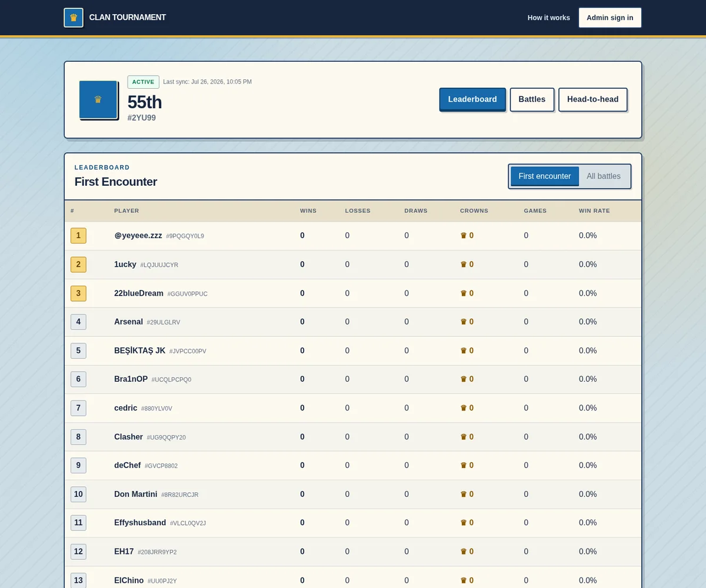Select player 1ucky
This screenshot has height=588, width=706.
[125, 265]
